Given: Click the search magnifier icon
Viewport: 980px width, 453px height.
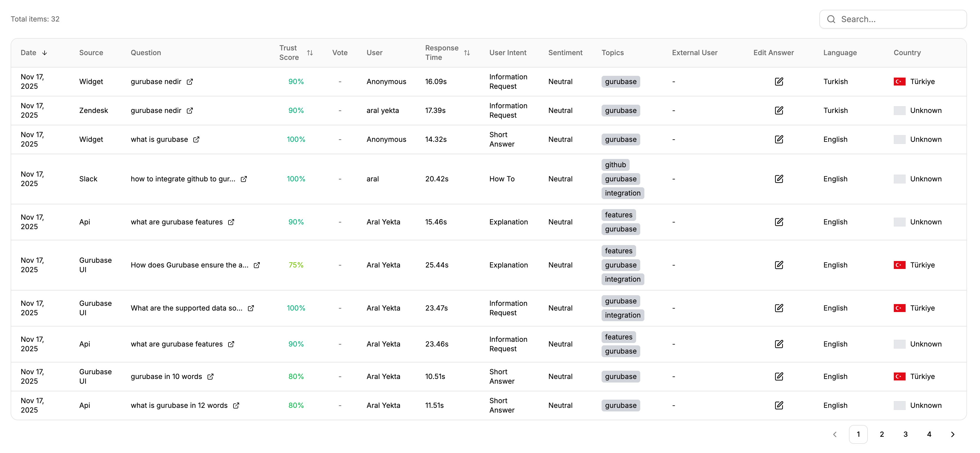Looking at the screenshot, I should (x=831, y=19).
